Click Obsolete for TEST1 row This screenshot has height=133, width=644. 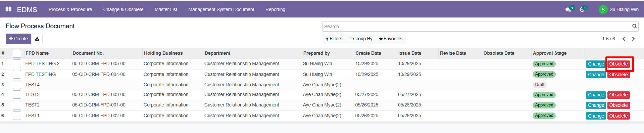coord(618,116)
